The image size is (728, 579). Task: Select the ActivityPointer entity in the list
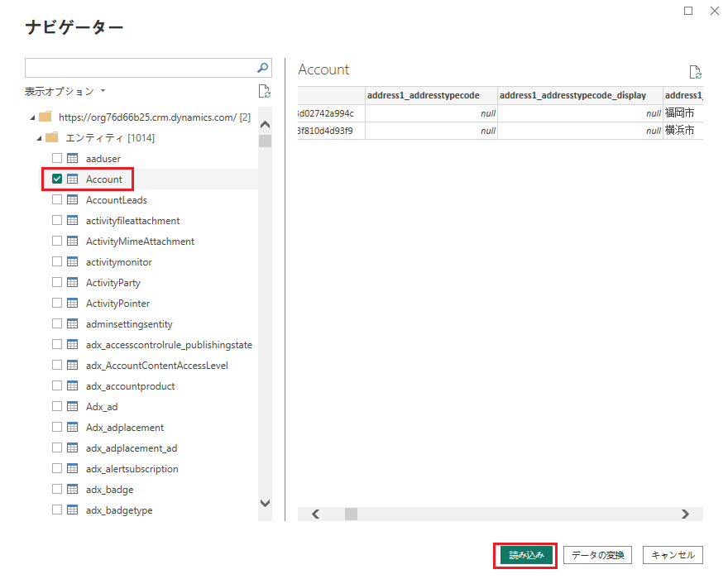pos(117,304)
